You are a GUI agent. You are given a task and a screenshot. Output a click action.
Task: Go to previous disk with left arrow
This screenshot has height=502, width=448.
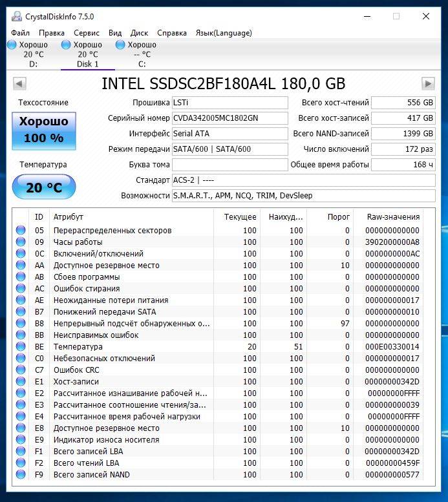[19, 84]
